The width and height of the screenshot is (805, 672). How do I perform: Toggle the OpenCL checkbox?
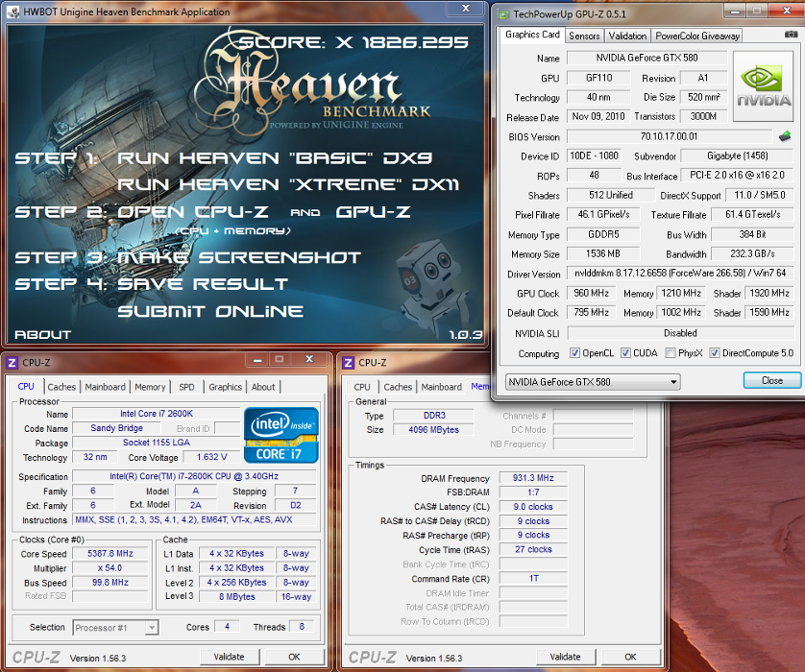pos(574,353)
